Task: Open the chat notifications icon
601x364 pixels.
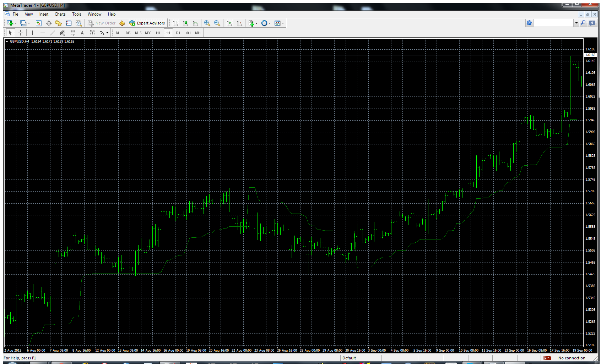Action: click(592, 23)
